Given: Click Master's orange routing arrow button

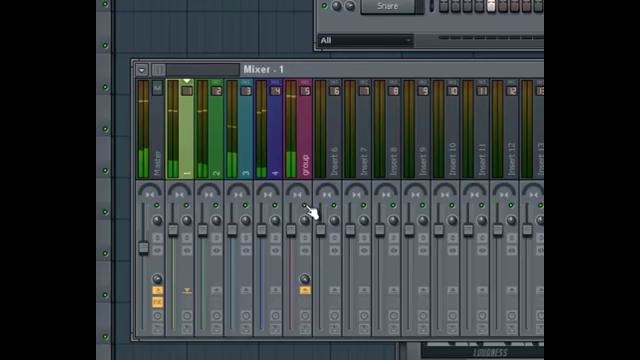Looking at the screenshot, I should coord(158,290).
